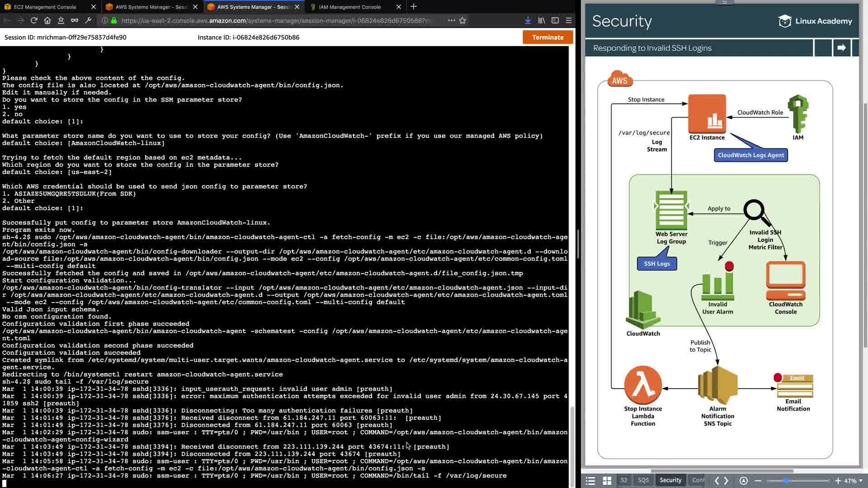This screenshot has width=868, height=488.
Task: Switch to the EC2 Management Console tab
Action: (45, 7)
